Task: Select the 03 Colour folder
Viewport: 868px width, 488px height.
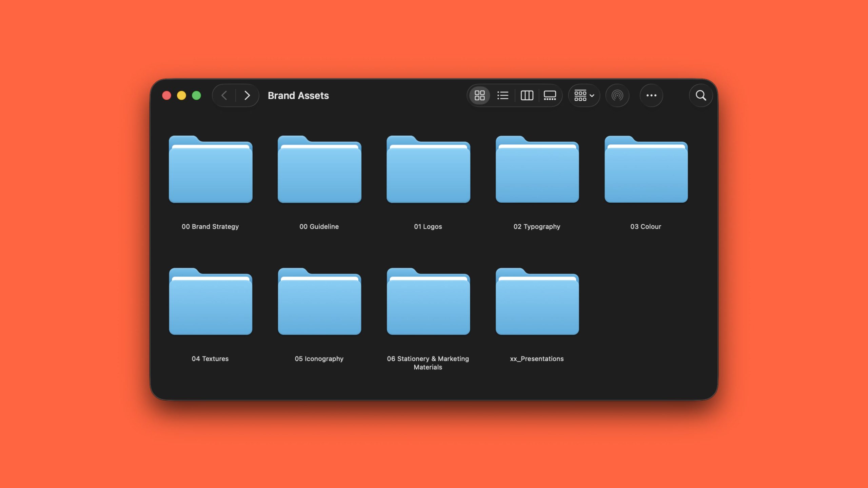Action: coord(646,170)
